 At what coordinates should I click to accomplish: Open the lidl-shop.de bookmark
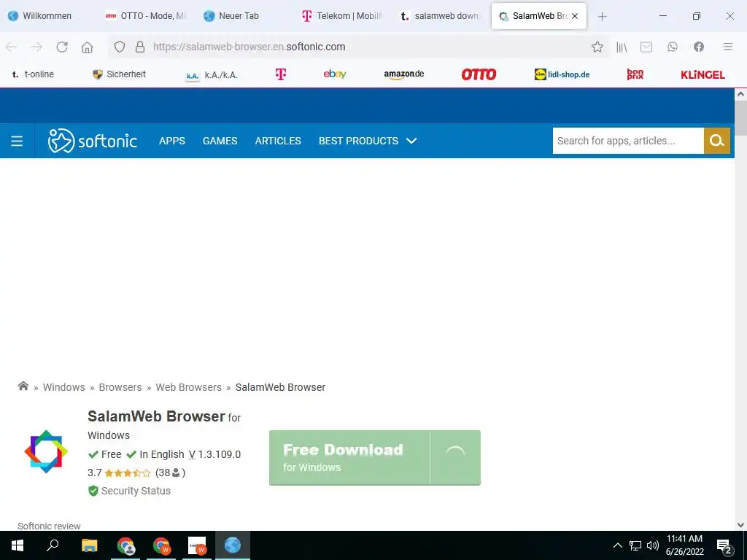pyautogui.click(x=562, y=74)
